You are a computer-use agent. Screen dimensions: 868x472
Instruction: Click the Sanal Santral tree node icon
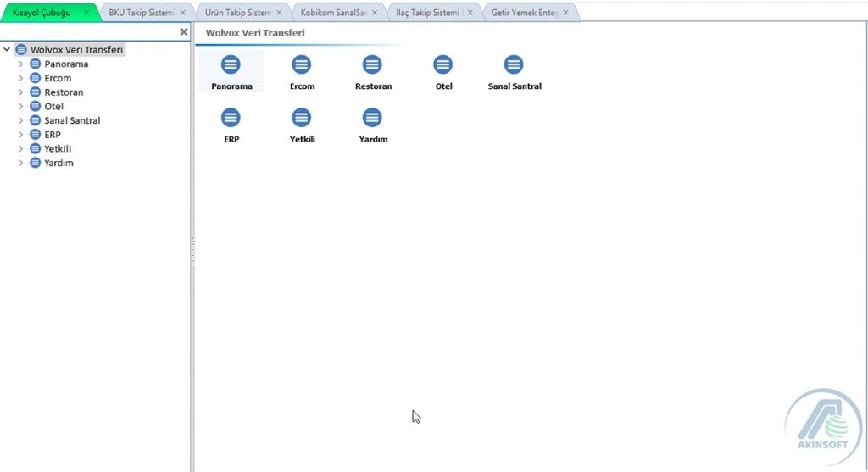pyautogui.click(x=36, y=120)
